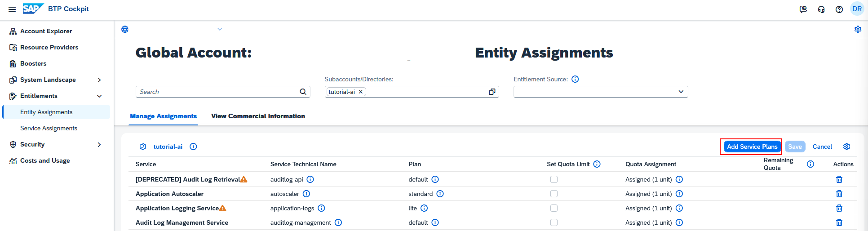The width and height of the screenshot is (868, 231).
Task: Delete the Application Autoscaler assignment
Action: click(839, 194)
